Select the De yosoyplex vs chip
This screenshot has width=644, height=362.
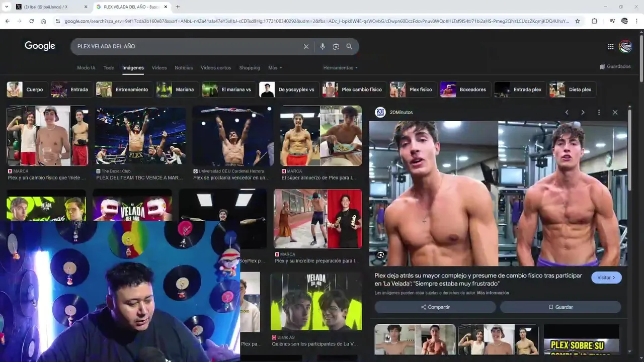point(289,89)
